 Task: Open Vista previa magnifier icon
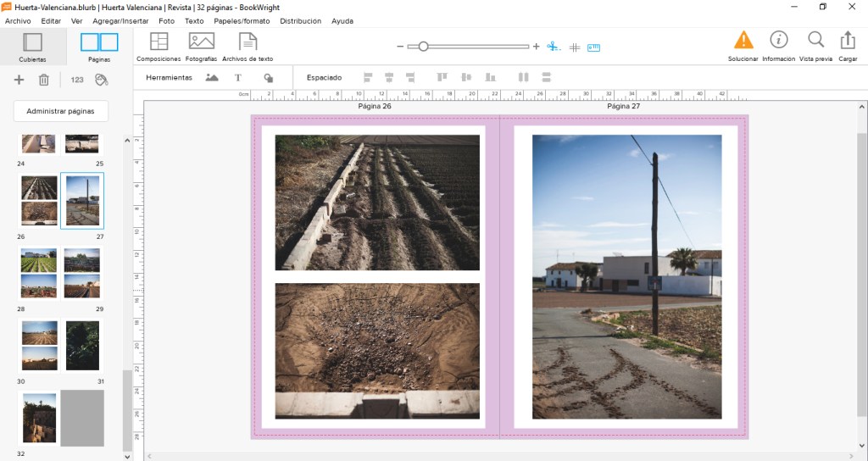tap(815, 40)
